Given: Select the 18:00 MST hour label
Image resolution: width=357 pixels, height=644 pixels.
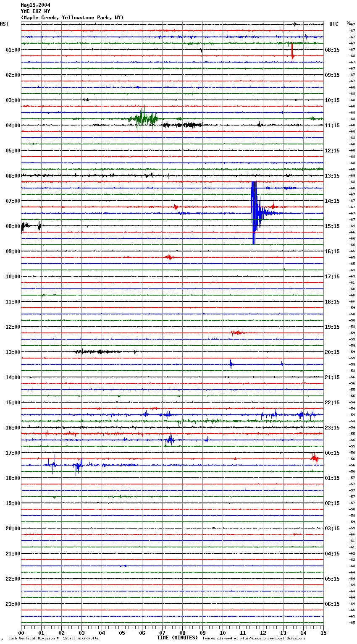Looking at the screenshot, I should [13, 478].
